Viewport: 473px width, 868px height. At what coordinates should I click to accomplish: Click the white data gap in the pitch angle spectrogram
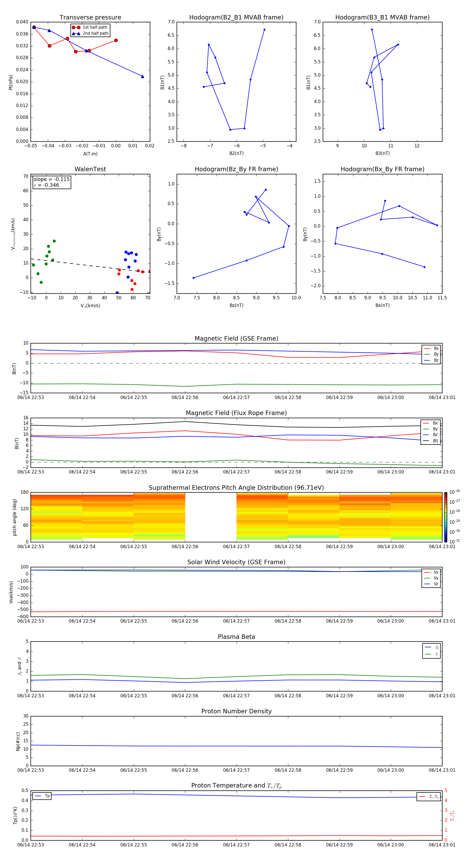211,517
